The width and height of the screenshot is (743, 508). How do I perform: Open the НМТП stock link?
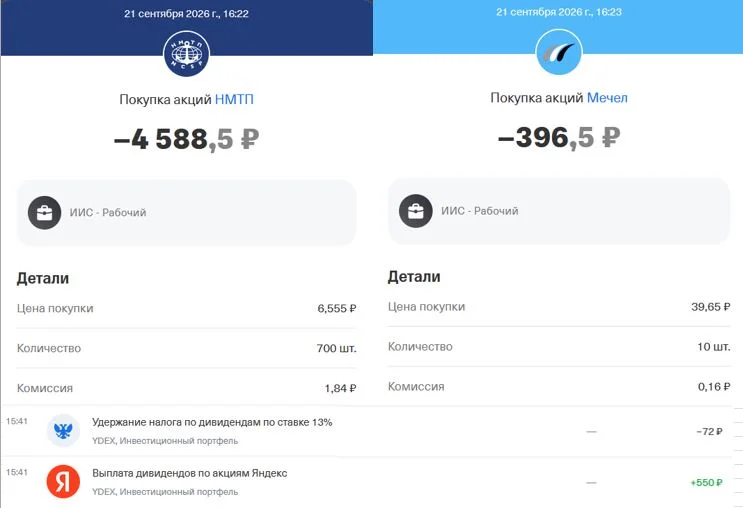pos(234,99)
